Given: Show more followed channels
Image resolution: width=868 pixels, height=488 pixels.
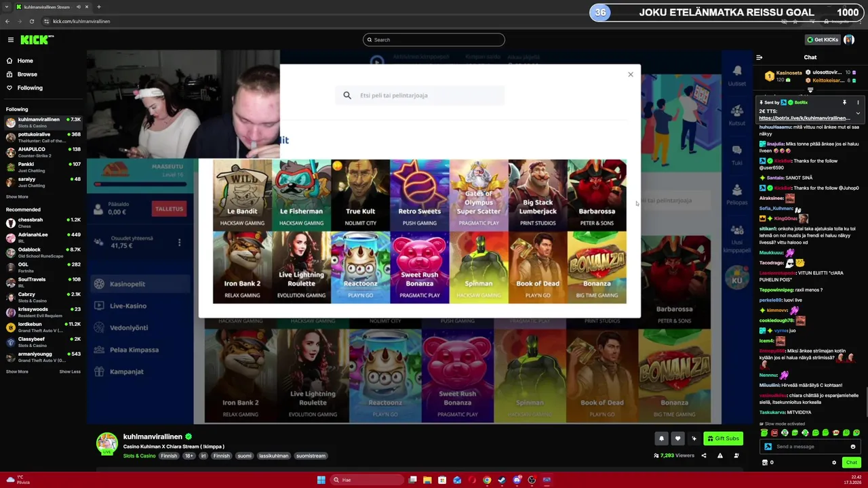Looking at the screenshot, I should tap(17, 197).
